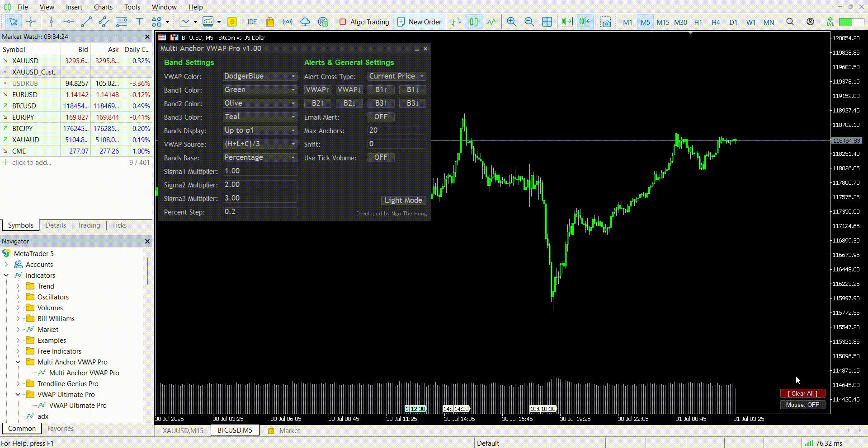Open the Tools menu
Viewport: 868px width, 448px height.
coord(132,7)
